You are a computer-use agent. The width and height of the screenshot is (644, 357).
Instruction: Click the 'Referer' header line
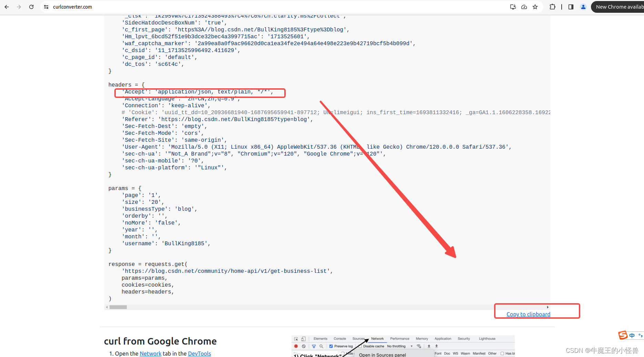pyautogui.click(x=217, y=119)
